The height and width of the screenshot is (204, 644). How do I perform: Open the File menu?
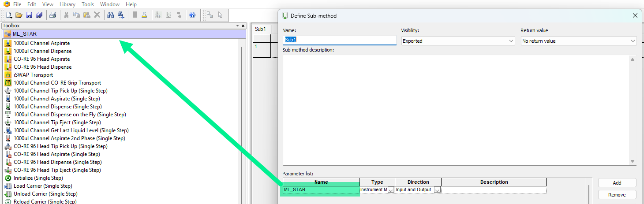(x=17, y=4)
